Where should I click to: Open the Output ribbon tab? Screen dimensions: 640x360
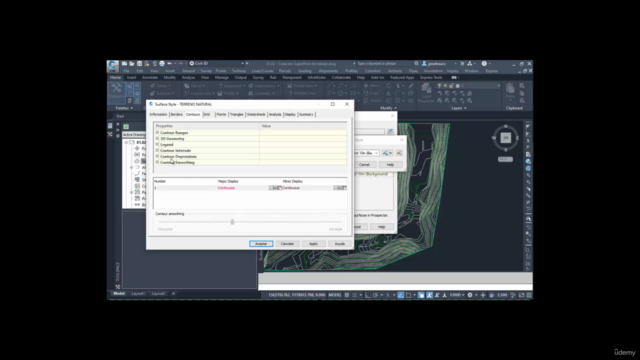(240, 78)
